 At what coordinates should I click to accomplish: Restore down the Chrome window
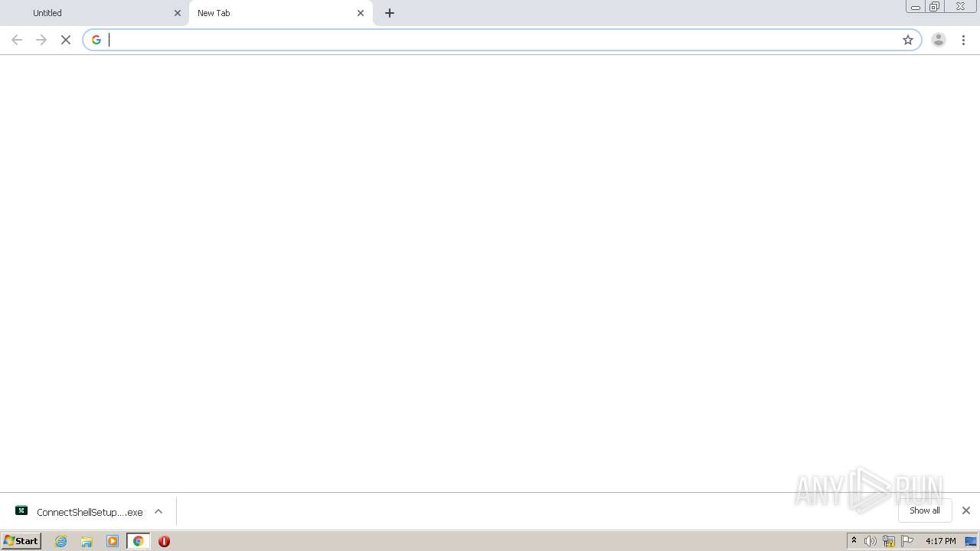(935, 7)
